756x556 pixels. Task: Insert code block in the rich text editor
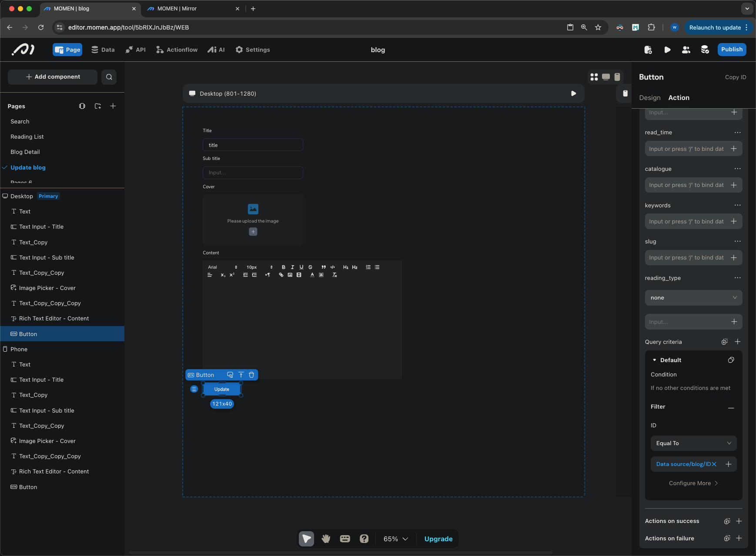(x=332, y=267)
